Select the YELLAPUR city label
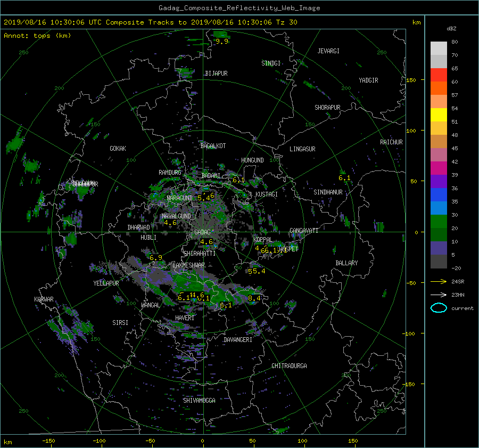 106,283
